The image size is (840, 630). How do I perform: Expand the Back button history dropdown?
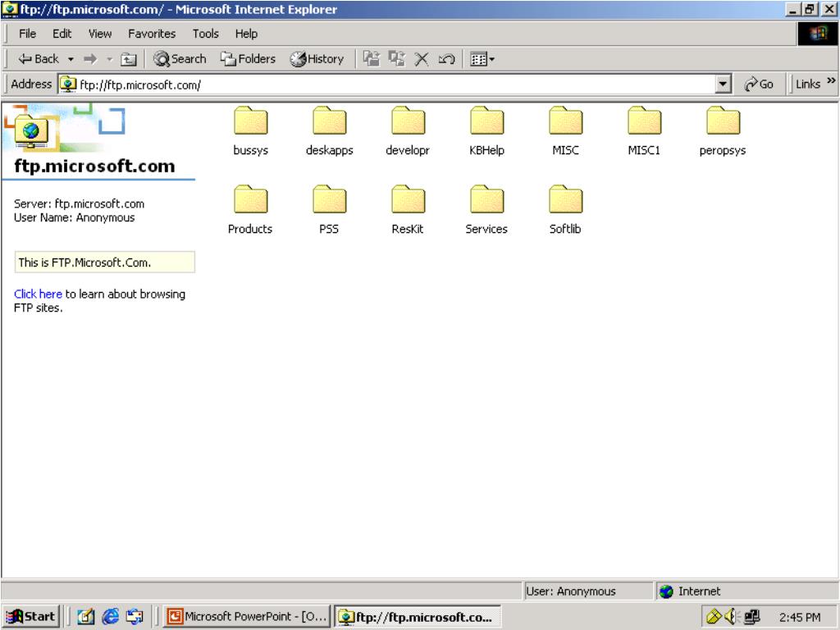pyautogui.click(x=71, y=59)
